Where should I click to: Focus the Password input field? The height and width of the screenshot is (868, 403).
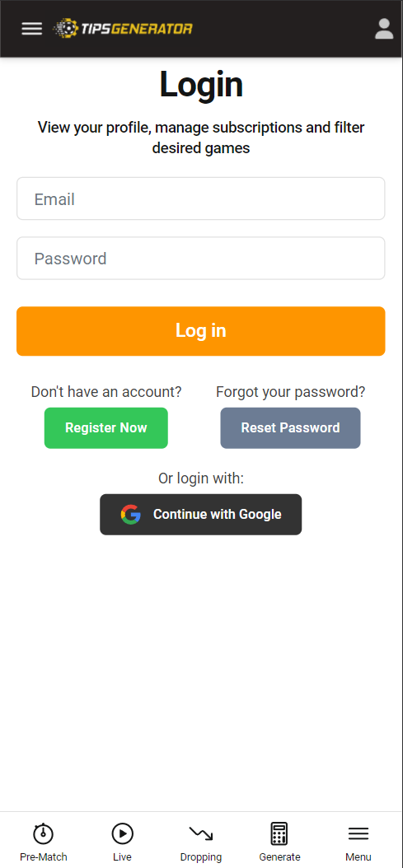click(200, 259)
